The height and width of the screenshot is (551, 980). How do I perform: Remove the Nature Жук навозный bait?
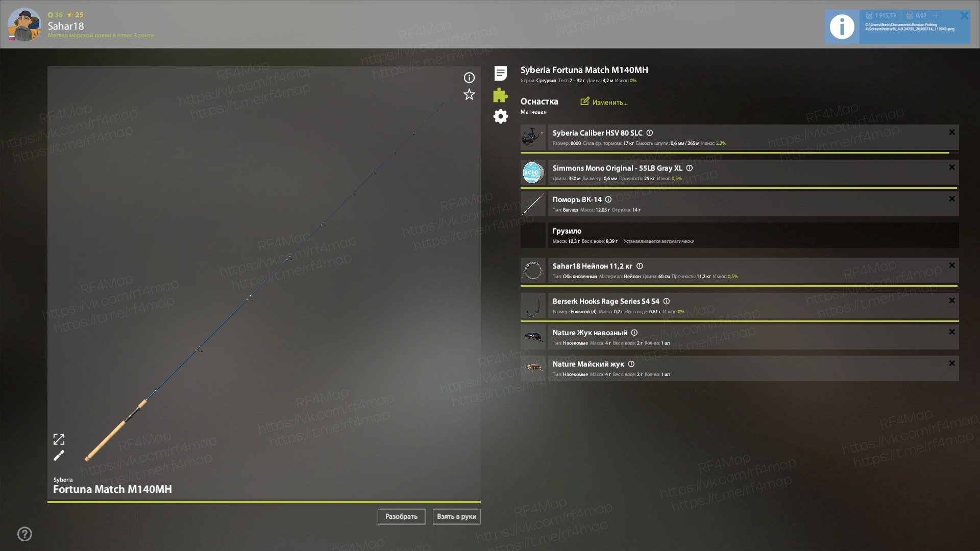click(x=952, y=332)
